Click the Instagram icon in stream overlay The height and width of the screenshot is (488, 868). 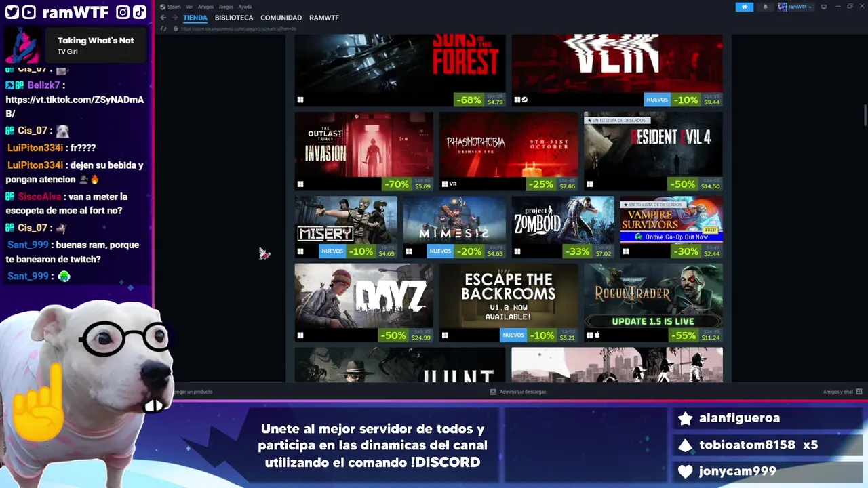(123, 12)
